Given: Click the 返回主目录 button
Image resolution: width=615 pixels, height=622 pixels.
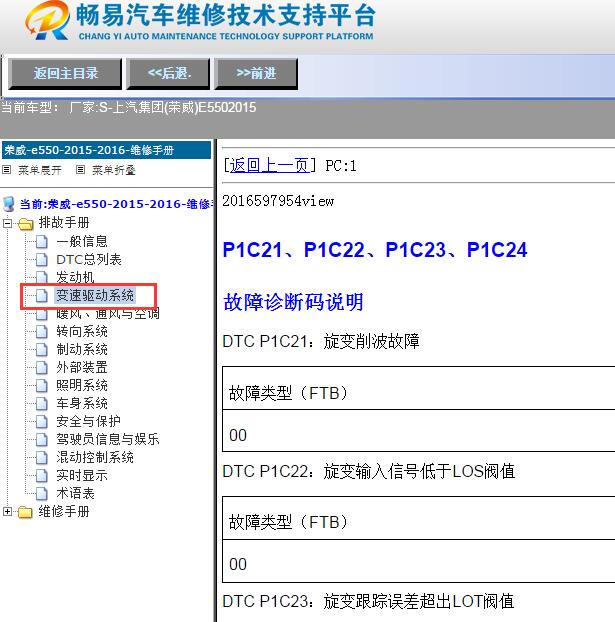Looking at the screenshot, I should pyautogui.click(x=65, y=73).
